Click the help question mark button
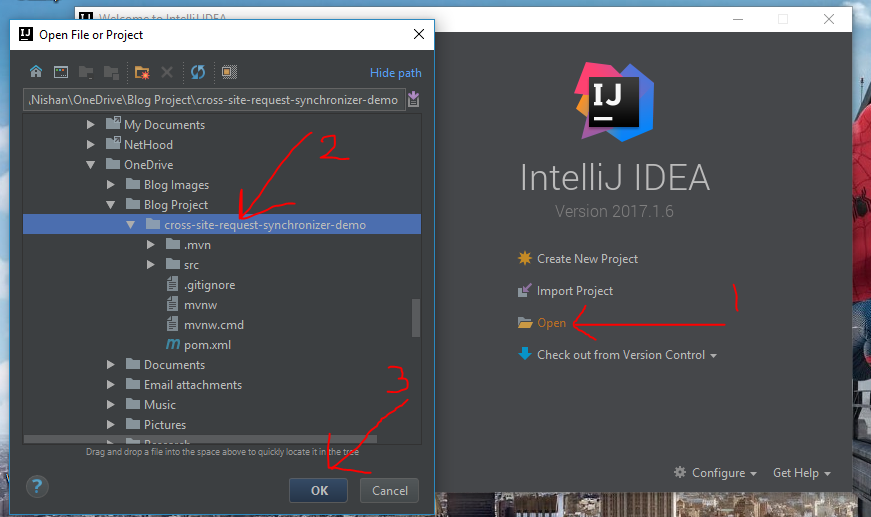This screenshot has height=517, width=871. pyautogui.click(x=37, y=487)
